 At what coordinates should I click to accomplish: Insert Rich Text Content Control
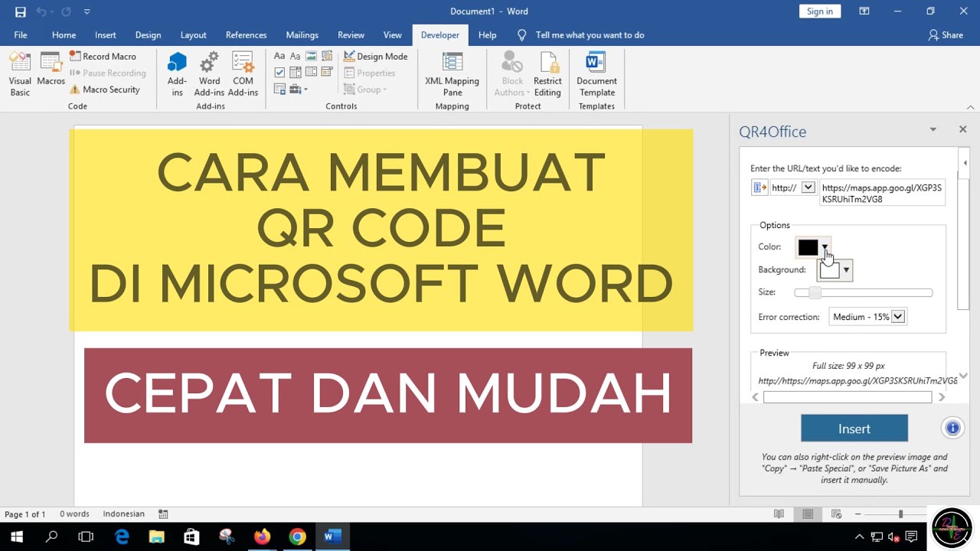(x=279, y=57)
